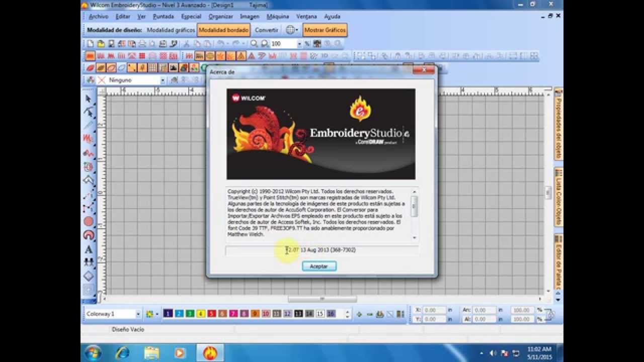
Task: Open the Archivo menu
Action: pyautogui.click(x=98, y=17)
